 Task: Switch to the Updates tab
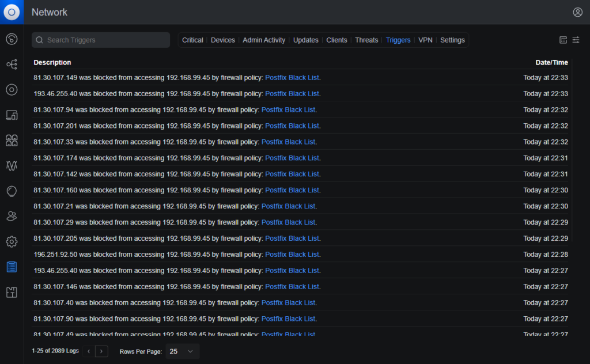coord(305,40)
